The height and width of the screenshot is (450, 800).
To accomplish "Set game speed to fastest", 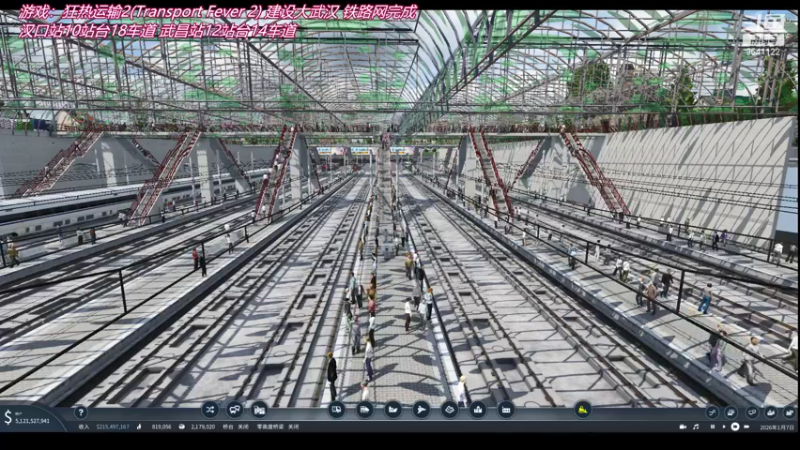I will pyautogui.click(x=746, y=427).
